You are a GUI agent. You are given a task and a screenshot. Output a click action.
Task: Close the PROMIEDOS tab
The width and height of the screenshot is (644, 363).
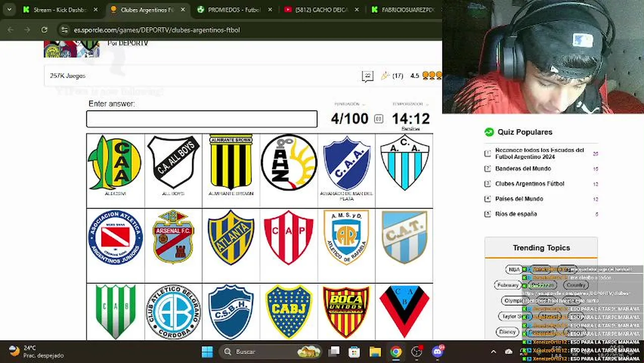270,10
